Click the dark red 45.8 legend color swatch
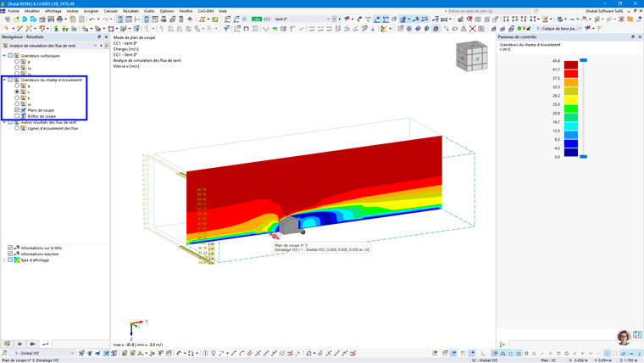644x363 pixels. pyautogui.click(x=571, y=65)
